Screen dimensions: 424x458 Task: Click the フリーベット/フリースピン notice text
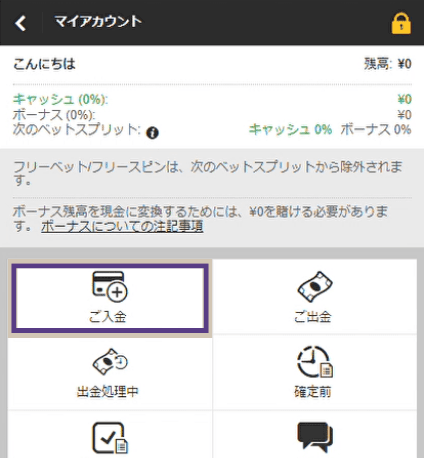pos(208,173)
